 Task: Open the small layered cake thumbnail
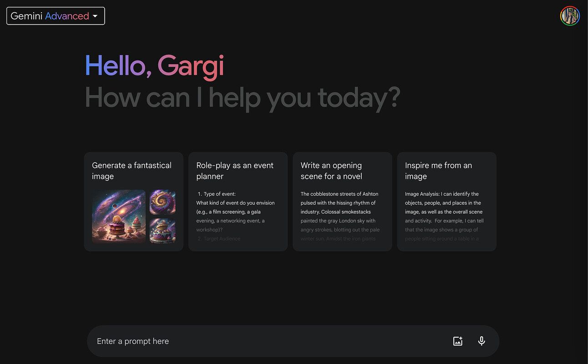point(162,231)
